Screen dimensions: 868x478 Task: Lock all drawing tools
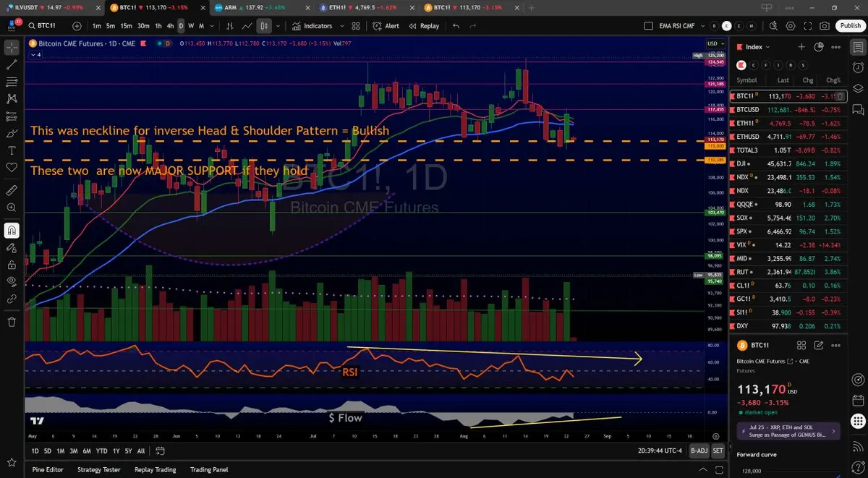[x=12, y=264]
